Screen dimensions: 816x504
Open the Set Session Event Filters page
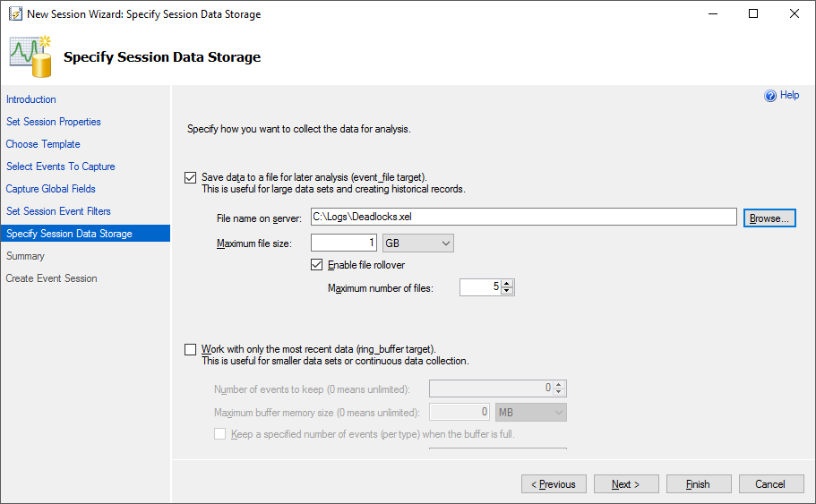click(58, 211)
